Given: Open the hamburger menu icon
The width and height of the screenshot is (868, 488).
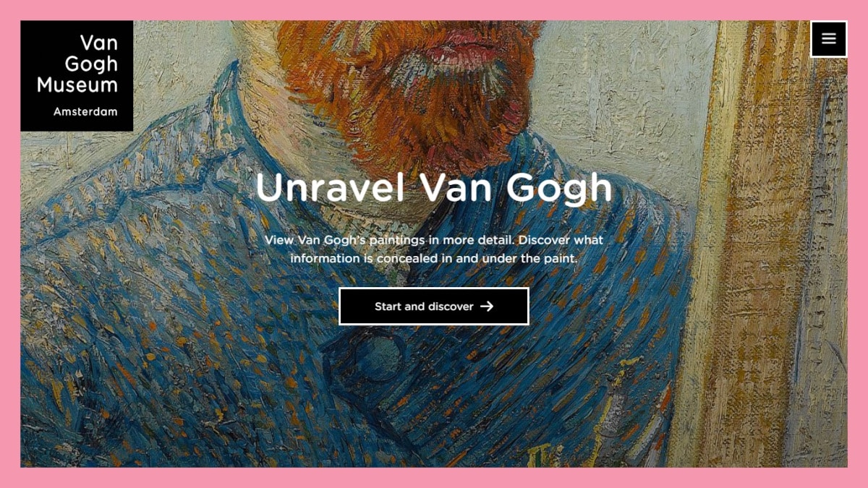Looking at the screenshot, I should (829, 39).
